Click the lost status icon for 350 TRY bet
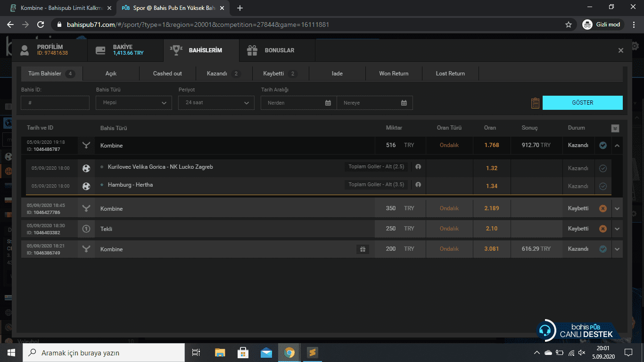The height and width of the screenshot is (362, 644). pos(603,208)
